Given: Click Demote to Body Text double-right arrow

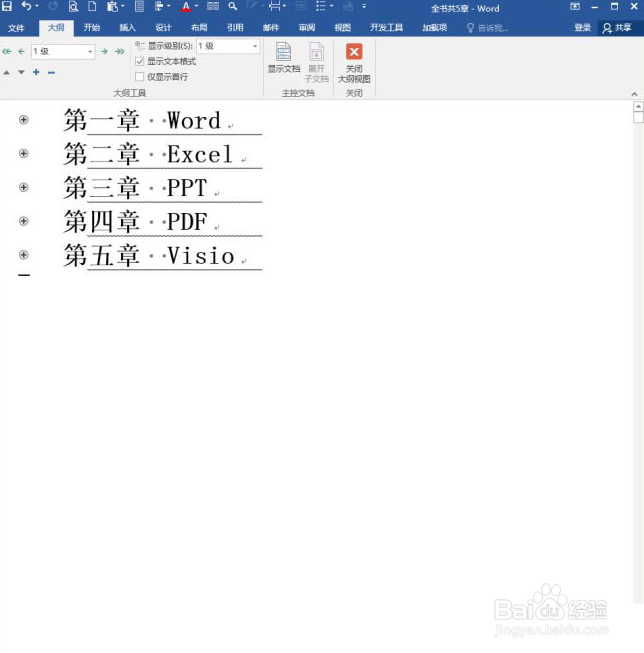Looking at the screenshot, I should pos(120,52).
